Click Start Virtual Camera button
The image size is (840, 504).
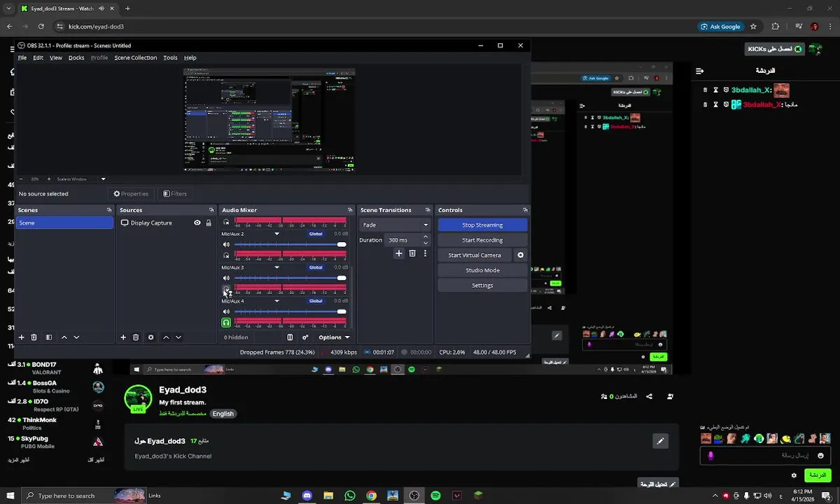(x=475, y=255)
